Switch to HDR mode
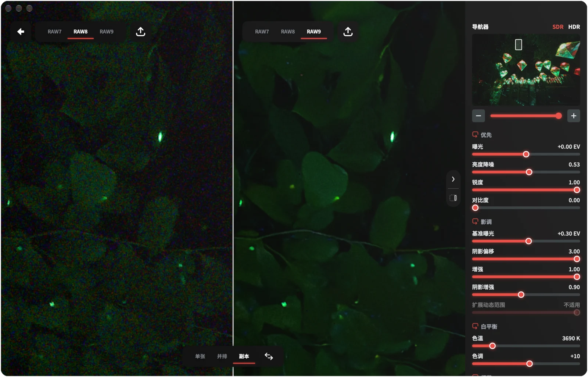This screenshot has width=588, height=377. click(574, 27)
